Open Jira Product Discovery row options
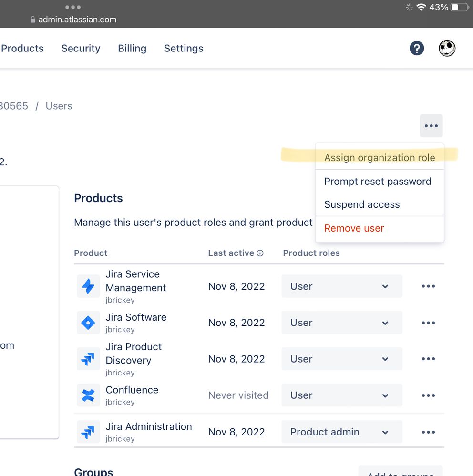The height and width of the screenshot is (476, 473). [428, 359]
